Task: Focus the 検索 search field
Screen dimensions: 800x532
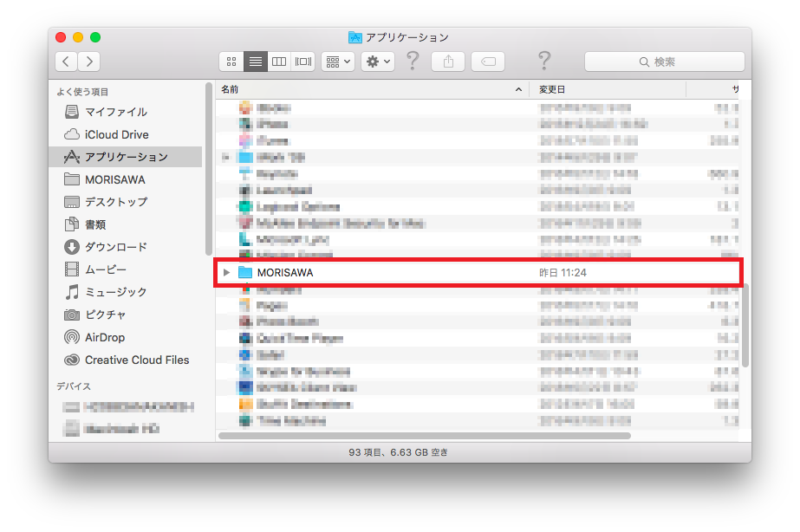Action: pyautogui.click(x=664, y=62)
